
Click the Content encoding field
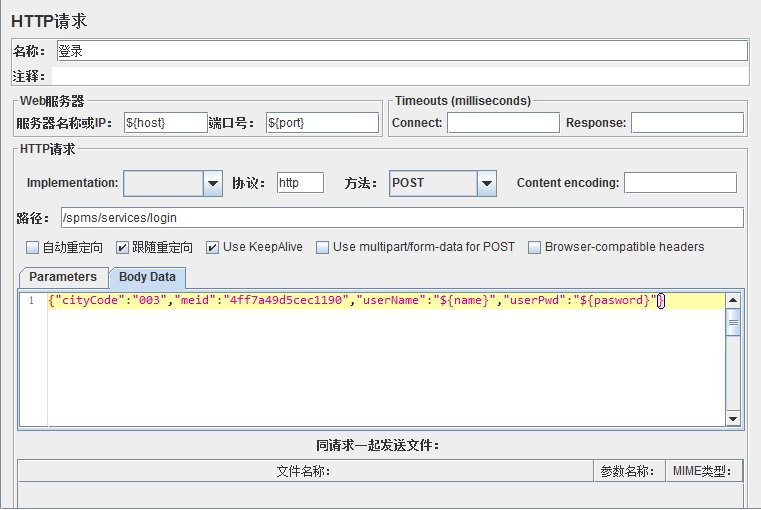coord(680,183)
